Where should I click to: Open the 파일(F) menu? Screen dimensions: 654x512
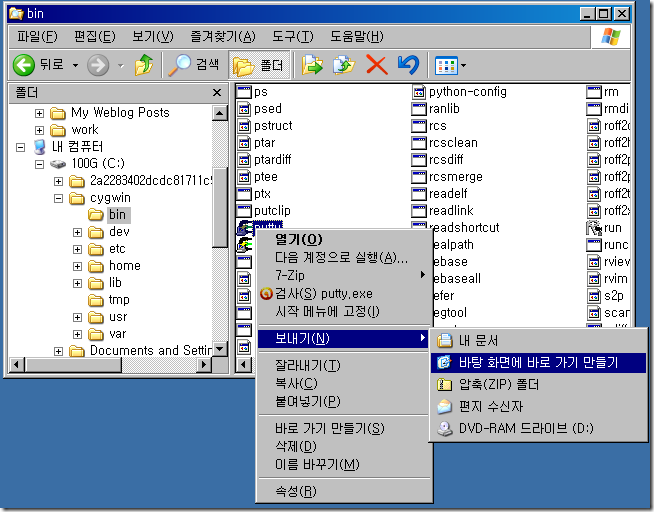tap(37, 37)
